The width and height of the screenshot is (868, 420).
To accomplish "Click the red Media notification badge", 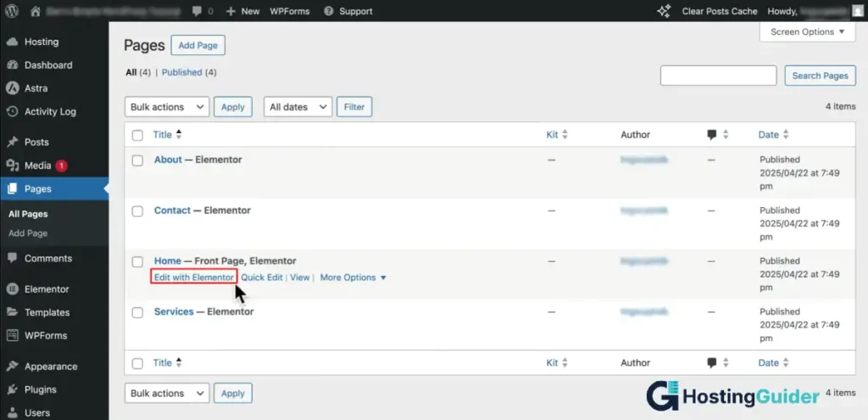I will pos(61,165).
